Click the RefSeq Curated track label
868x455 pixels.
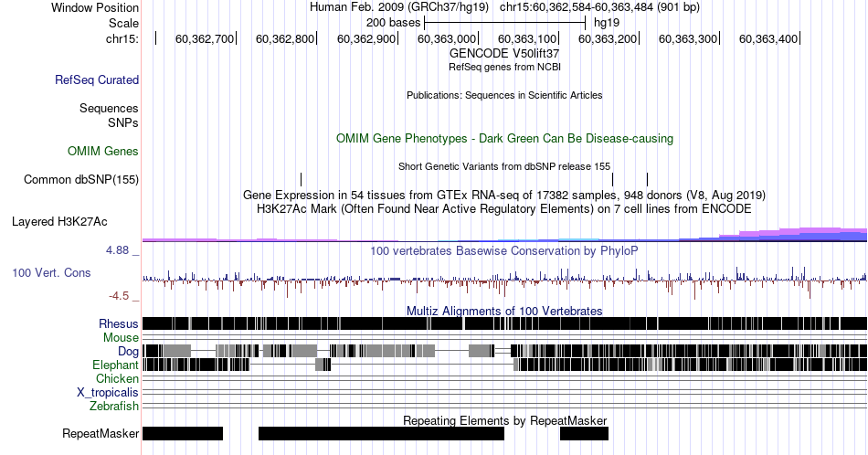pos(97,79)
